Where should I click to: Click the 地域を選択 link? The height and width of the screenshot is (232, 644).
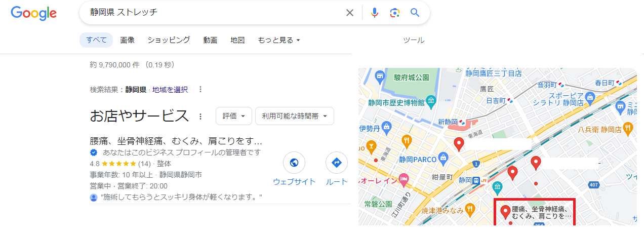170,90
